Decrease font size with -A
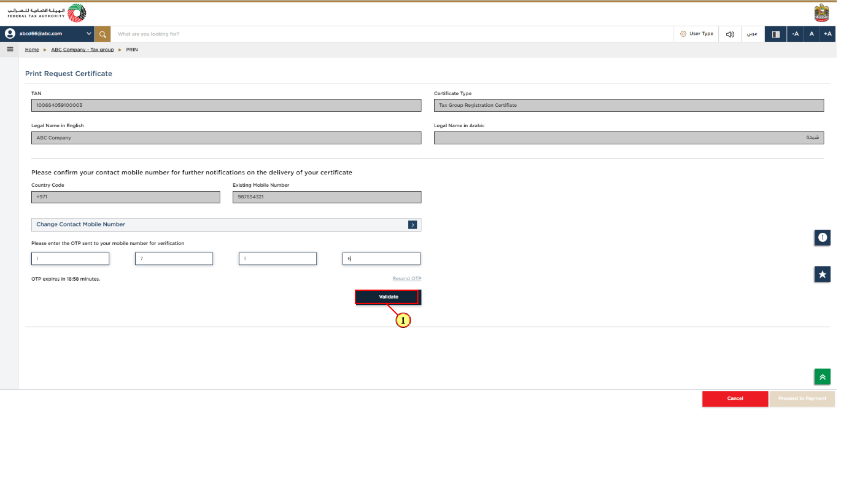Image resolution: width=868 pixels, height=492 pixels. point(795,34)
